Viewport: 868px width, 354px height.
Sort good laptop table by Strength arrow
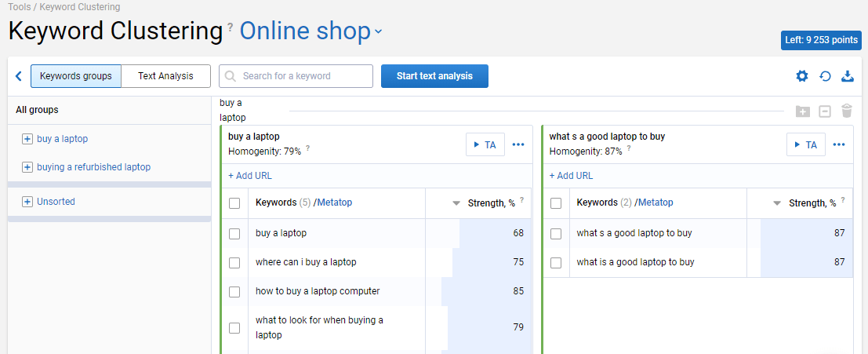tap(777, 203)
